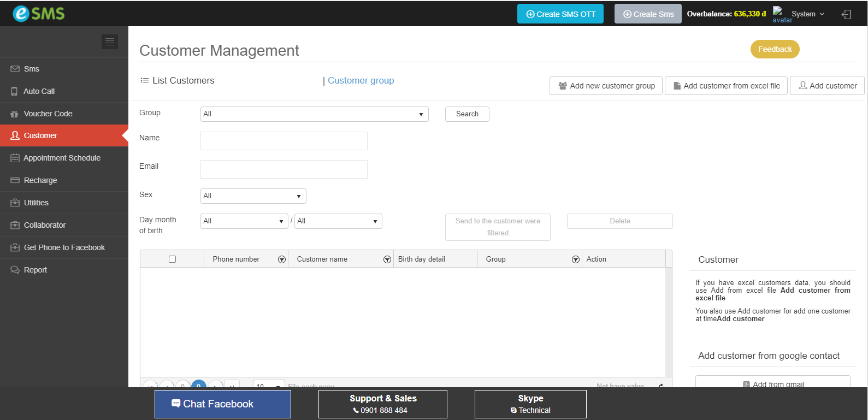Click the Name input field
Viewport: 868px width, 420px height.
(284, 141)
